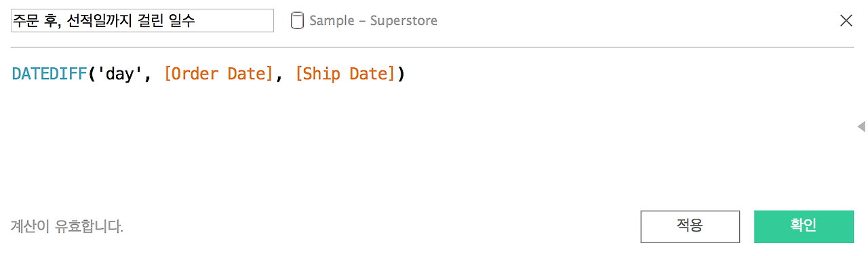
Task: Place cursor before 주문 in name field
Action: pyautogui.click(x=13, y=21)
